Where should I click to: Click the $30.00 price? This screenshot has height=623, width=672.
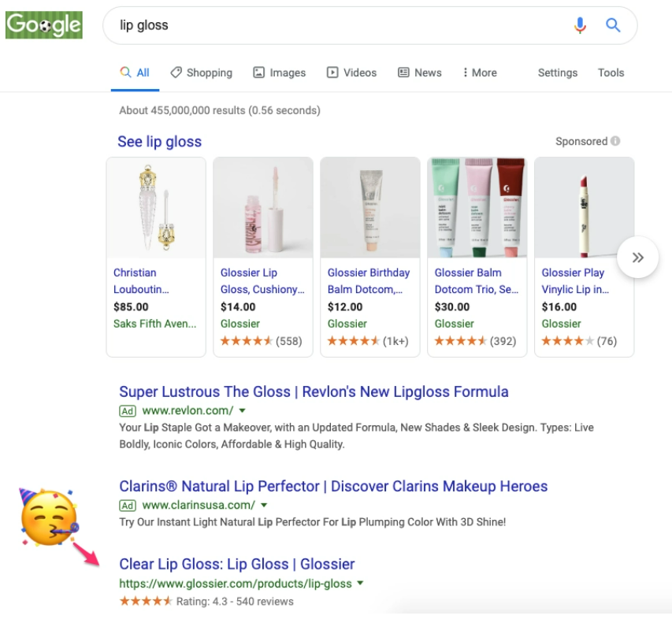(452, 307)
